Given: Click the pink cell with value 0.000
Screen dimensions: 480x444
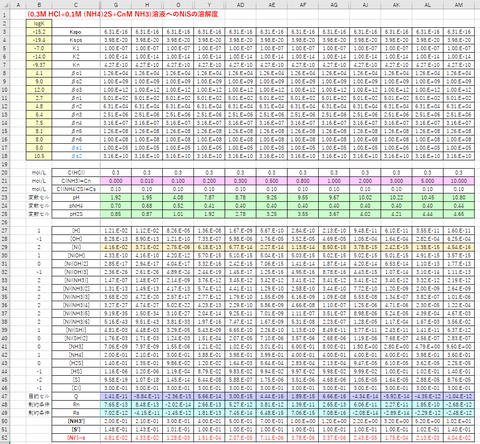Looking at the screenshot, I should tap(116, 181).
